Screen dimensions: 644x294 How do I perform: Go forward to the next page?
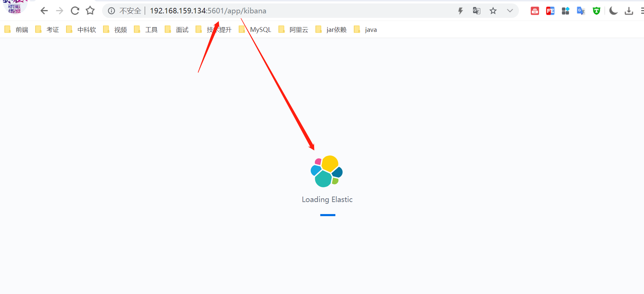click(60, 11)
